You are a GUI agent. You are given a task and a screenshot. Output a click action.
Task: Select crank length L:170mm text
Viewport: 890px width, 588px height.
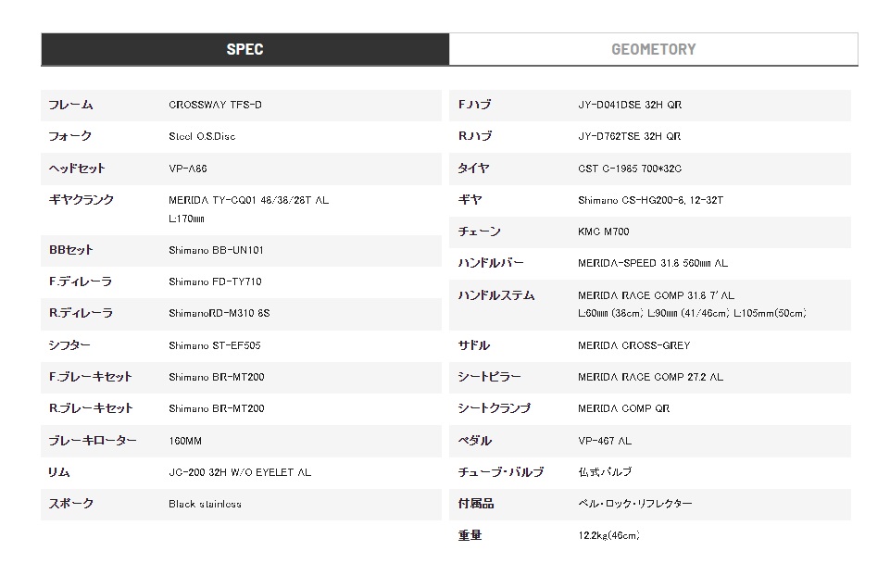coord(186,219)
